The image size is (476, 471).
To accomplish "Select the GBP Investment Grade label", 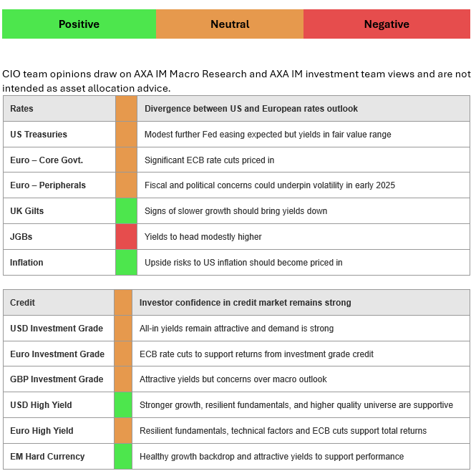I will coord(57,379).
